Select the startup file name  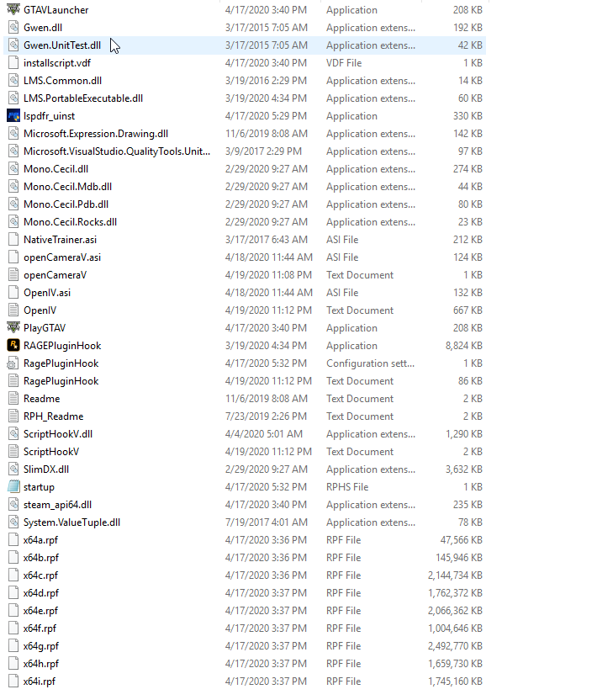pyautogui.click(x=39, y=487)
